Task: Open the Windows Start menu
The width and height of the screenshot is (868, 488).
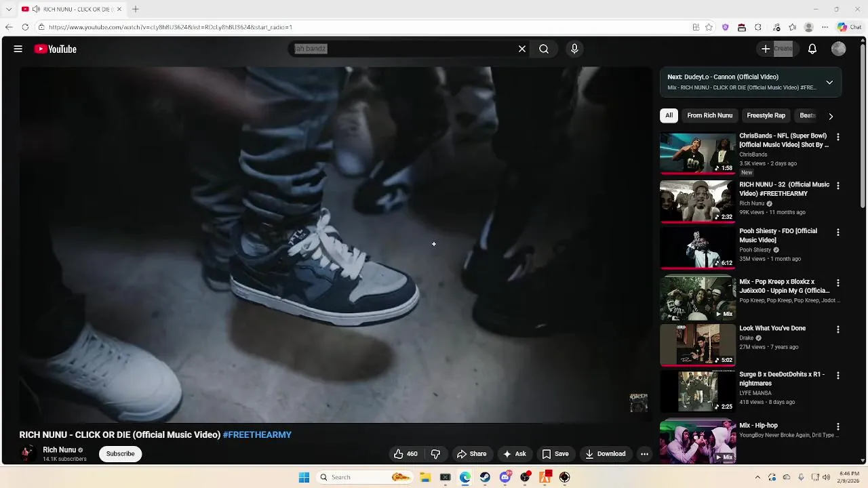Action: click(x=304, y=477)
